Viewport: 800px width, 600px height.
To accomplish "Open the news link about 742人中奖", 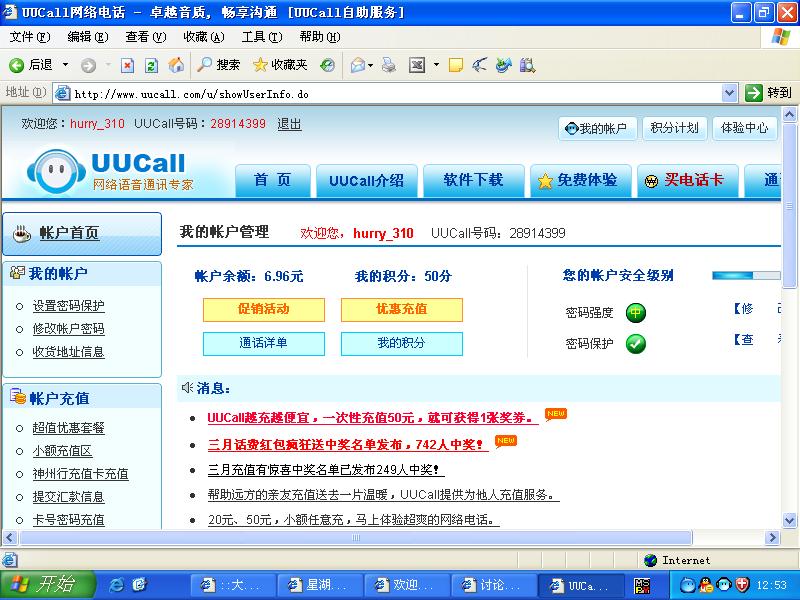I will (347, 445).
